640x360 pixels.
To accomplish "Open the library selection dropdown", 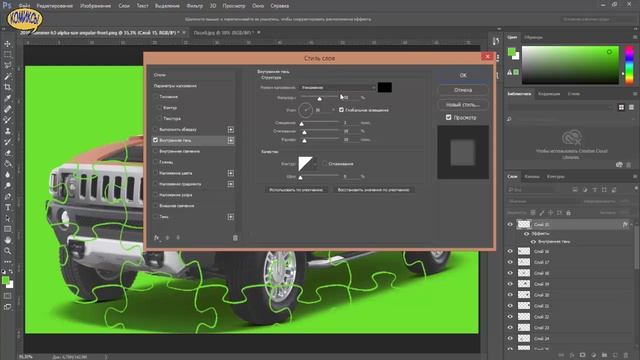I will point(560,107).
